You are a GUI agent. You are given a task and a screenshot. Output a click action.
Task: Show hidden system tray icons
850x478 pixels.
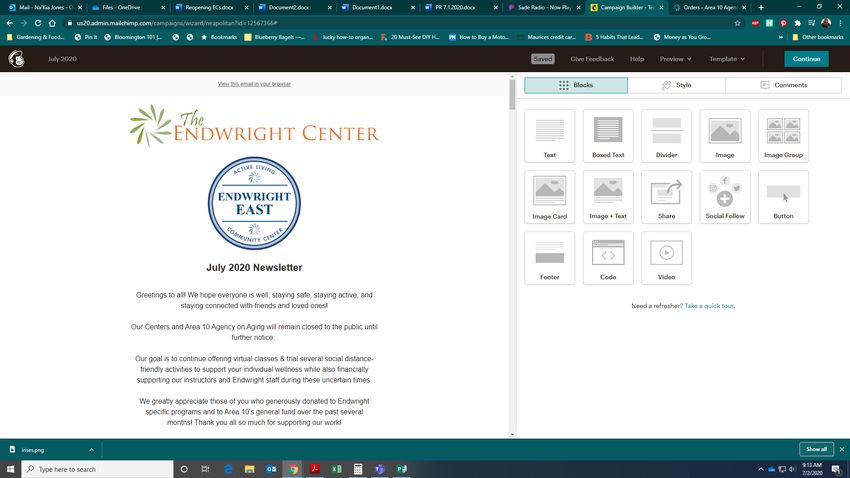pos(761,469)
